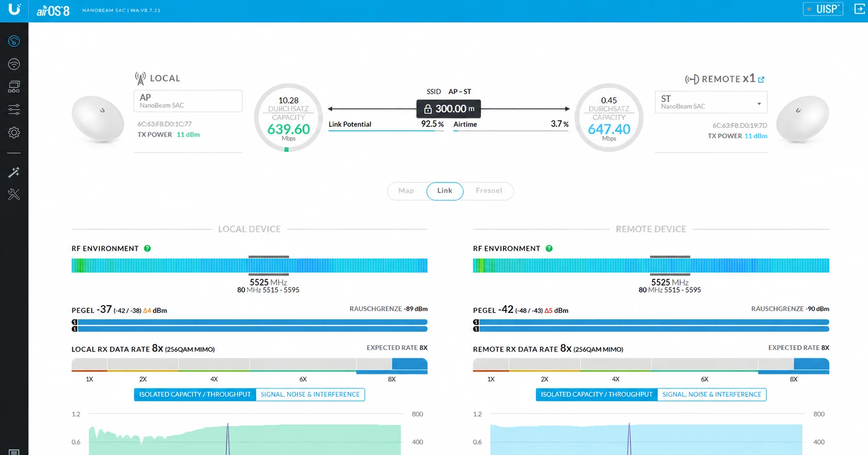Select the Link view tab
The width and height of the screenshot is (868, 455).
445,191
